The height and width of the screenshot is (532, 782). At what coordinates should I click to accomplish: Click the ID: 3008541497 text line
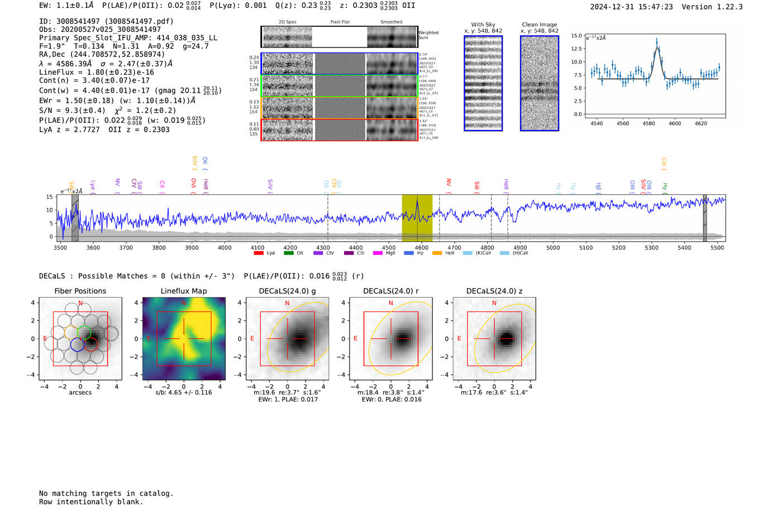point(106,21)
